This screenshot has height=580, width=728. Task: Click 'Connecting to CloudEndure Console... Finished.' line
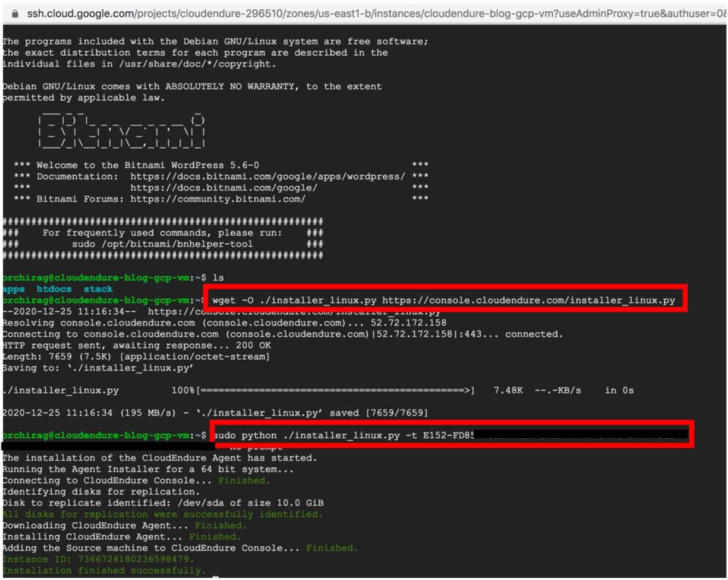pyautogui.click(x=136, y=481)
